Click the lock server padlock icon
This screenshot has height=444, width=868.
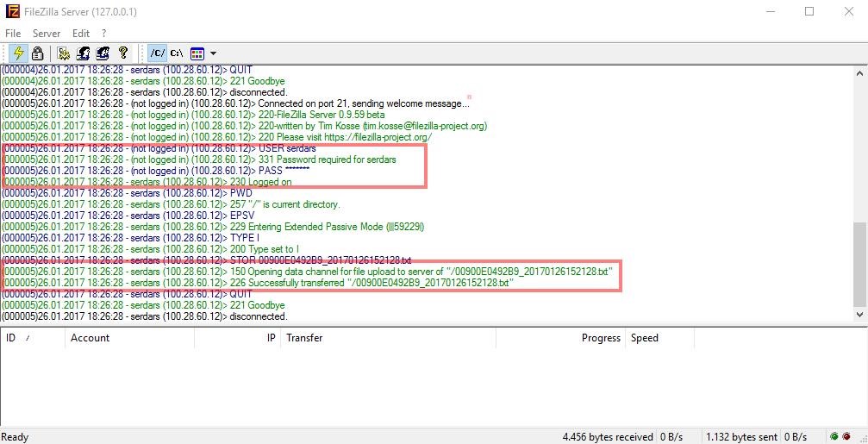pos(37,53)
